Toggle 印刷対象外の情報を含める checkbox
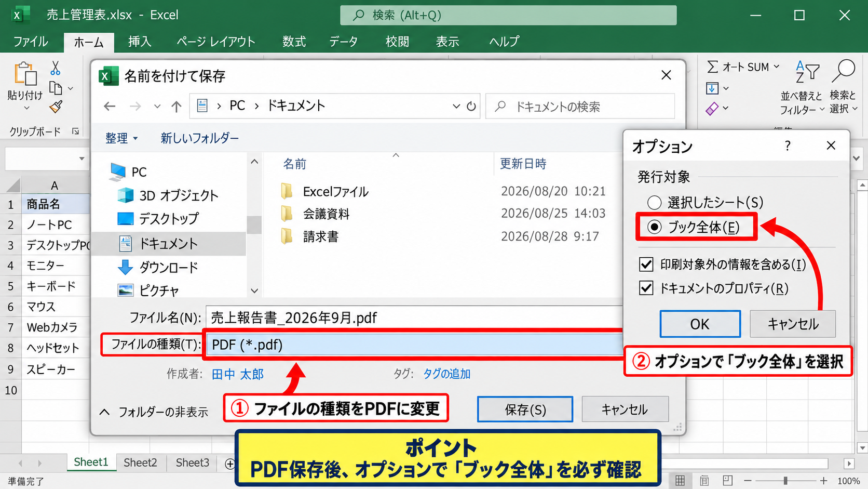Screen dimensions: 868x489 pos(646,265)
